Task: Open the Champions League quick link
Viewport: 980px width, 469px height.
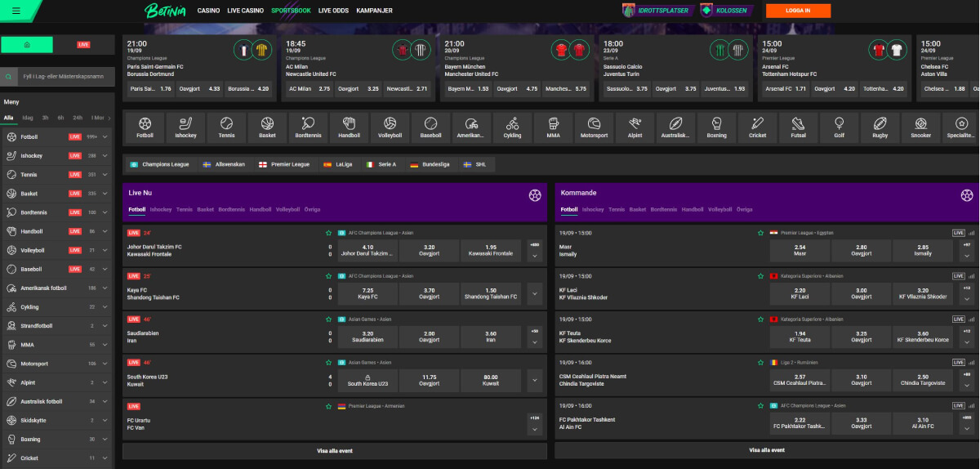Action: 160,164
